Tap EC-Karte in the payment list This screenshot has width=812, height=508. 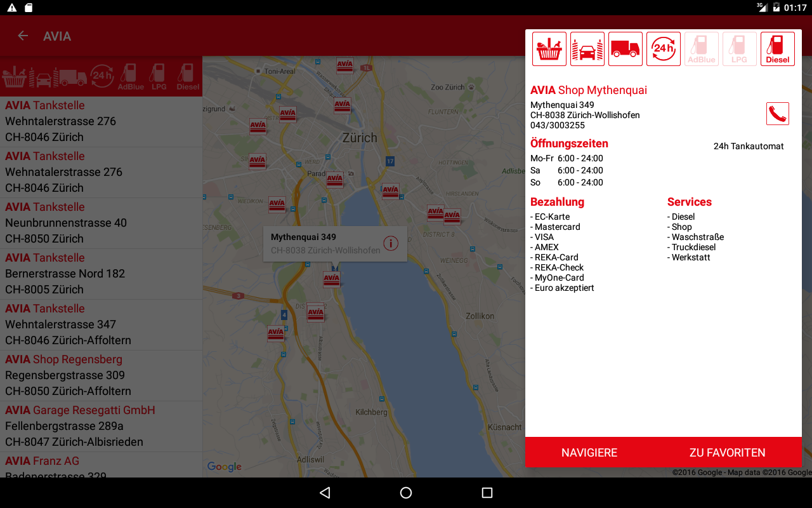(550, 217)
